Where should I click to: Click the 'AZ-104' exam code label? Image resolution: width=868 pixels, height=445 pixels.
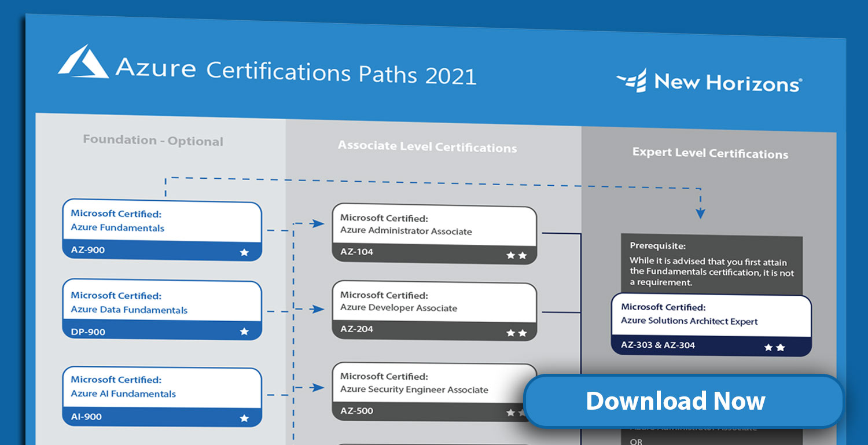coord(356,252)
